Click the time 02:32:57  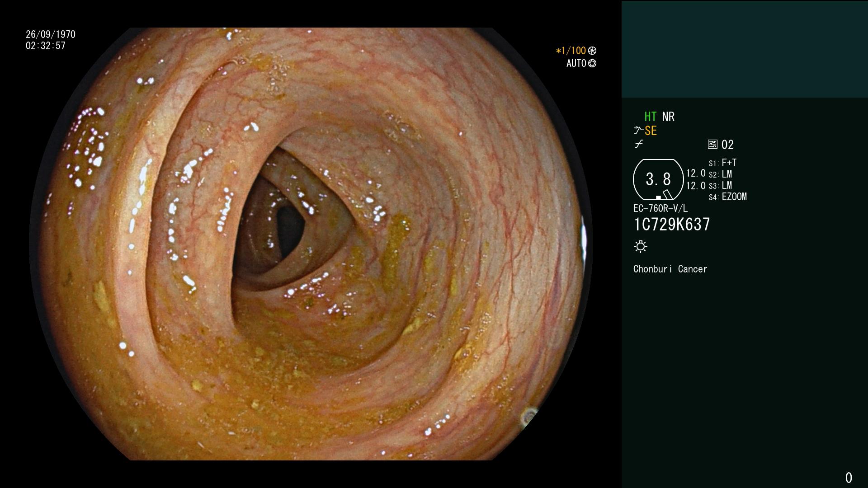46,46
